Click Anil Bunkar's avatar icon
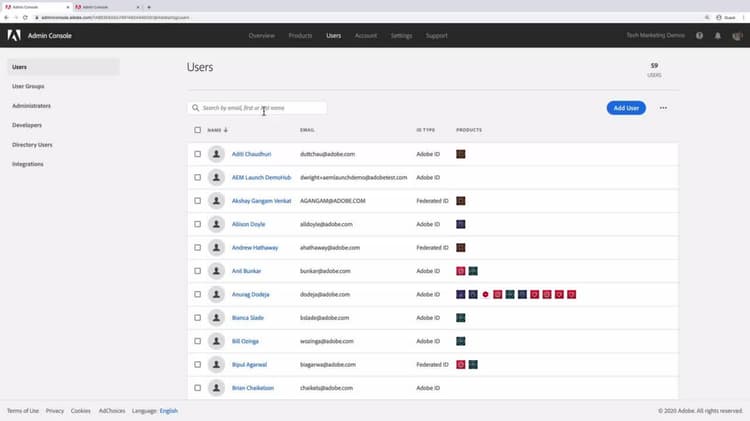 point(216,271)
